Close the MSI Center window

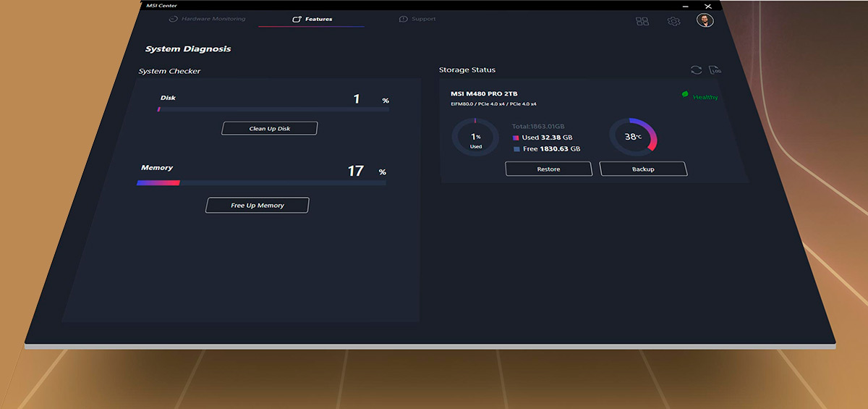coord(708,5)
